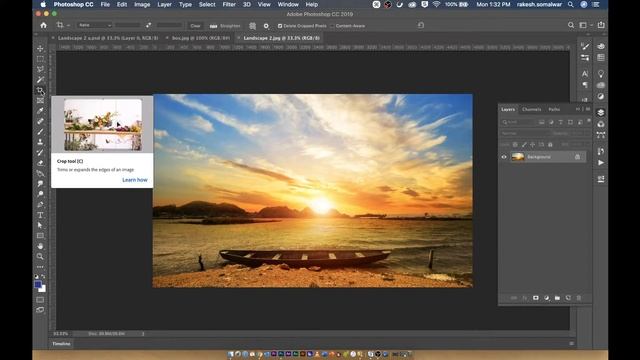Open the Actions play panel icon
Viewport: 640px width, 360px height.
[x=601, y=162]
